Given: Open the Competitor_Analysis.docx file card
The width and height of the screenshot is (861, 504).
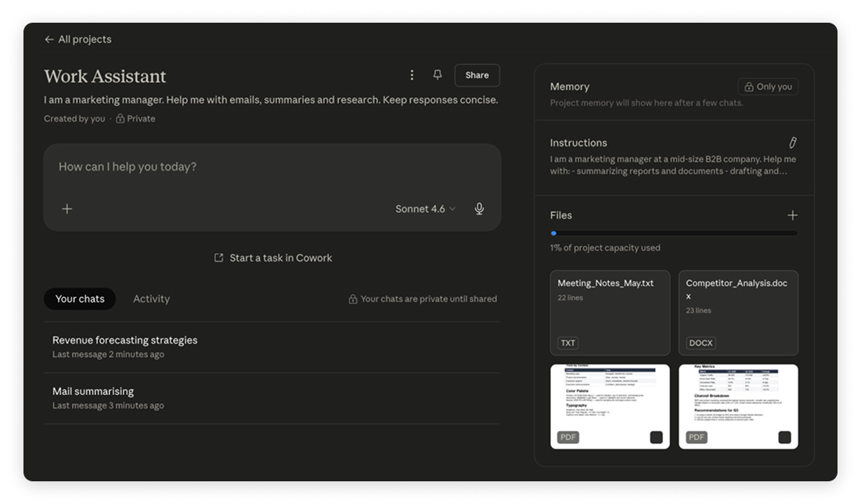Looking at the screenshot, I should click(x=738, y=313).
